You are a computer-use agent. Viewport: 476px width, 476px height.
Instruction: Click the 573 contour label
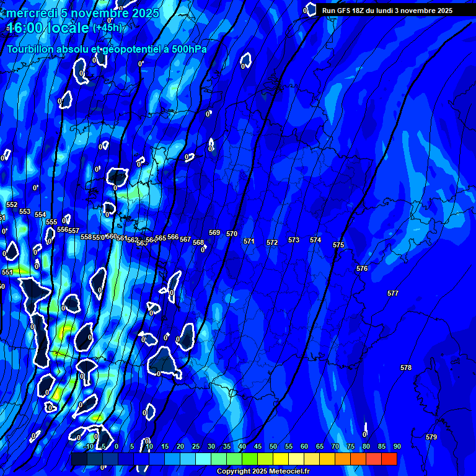pos(294,240)
